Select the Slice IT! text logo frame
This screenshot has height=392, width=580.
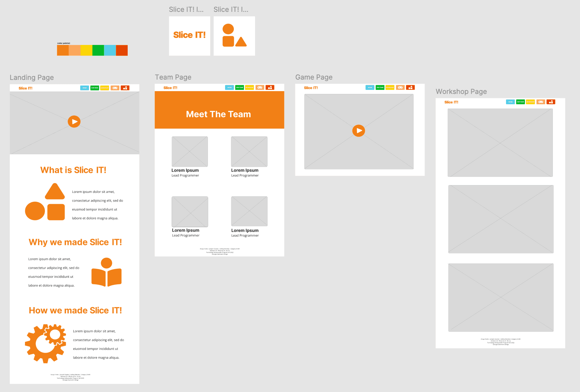click(189, 36)
